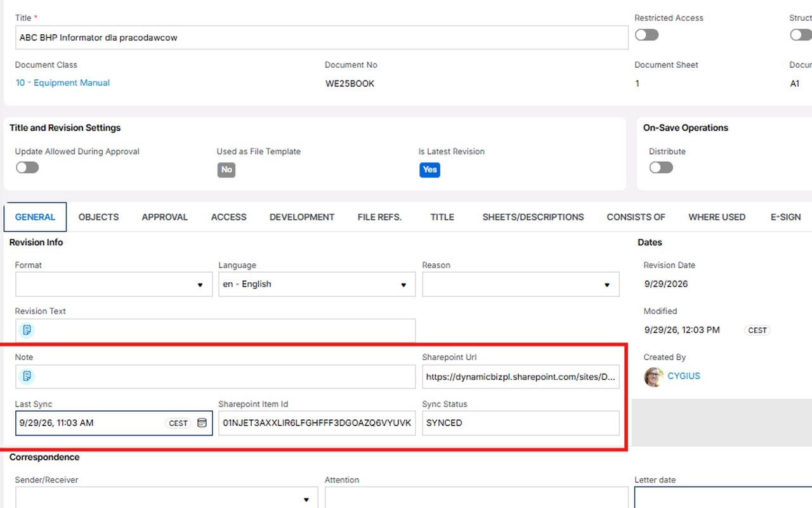
Task: Switch to the ACCESS tab
Action: [228, 217]
